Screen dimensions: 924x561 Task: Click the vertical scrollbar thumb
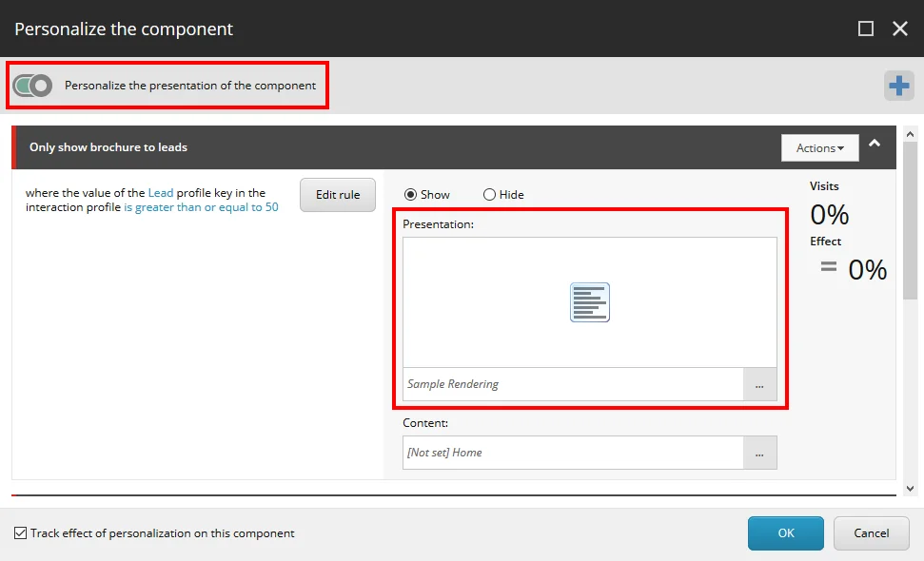point(910,221)
